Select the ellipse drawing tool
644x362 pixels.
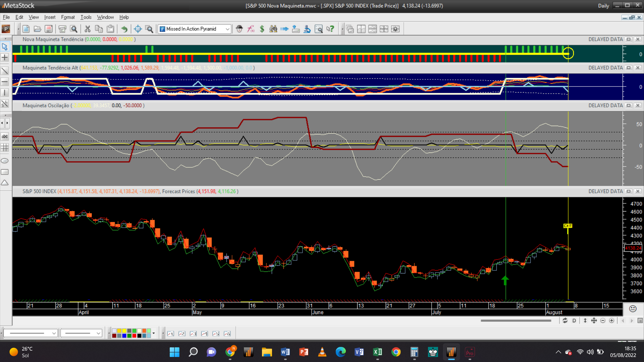[5, 161]
